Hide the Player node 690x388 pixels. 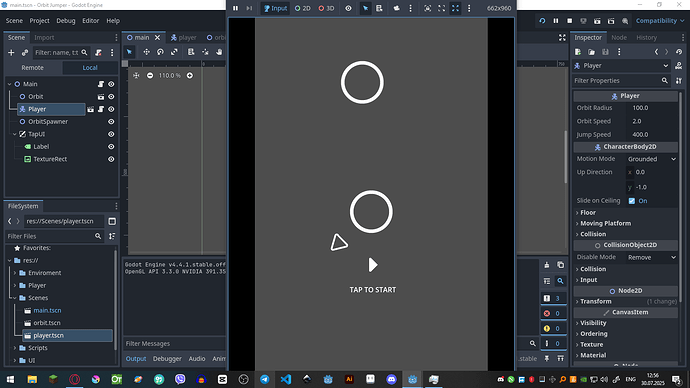pyautogui.click(x=111, y=109)
